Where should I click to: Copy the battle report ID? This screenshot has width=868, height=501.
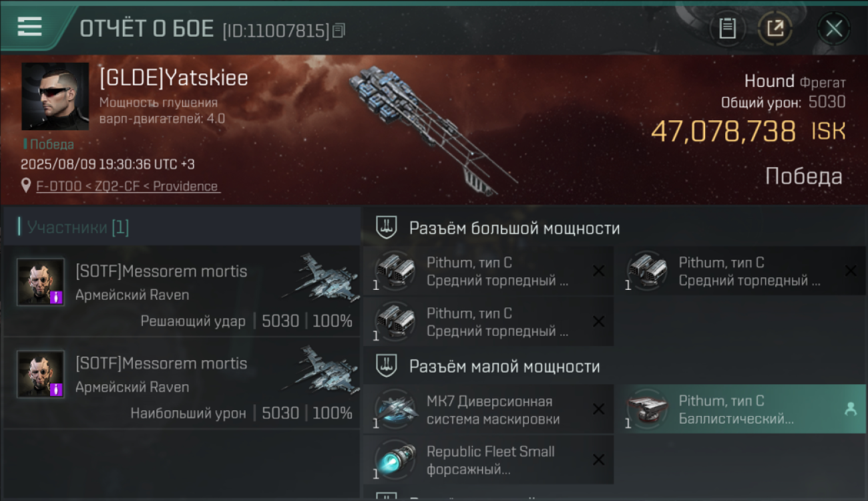(x=339, y=30)
